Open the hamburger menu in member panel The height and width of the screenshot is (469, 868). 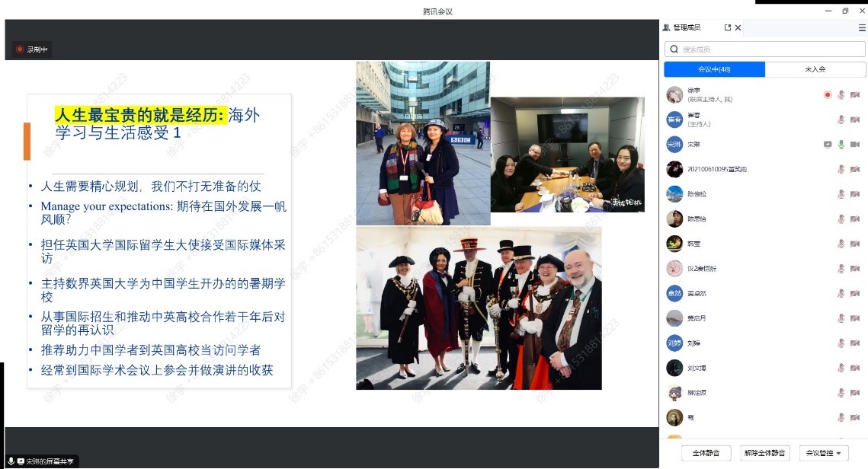pyautogui.click(x=862, y=27)
